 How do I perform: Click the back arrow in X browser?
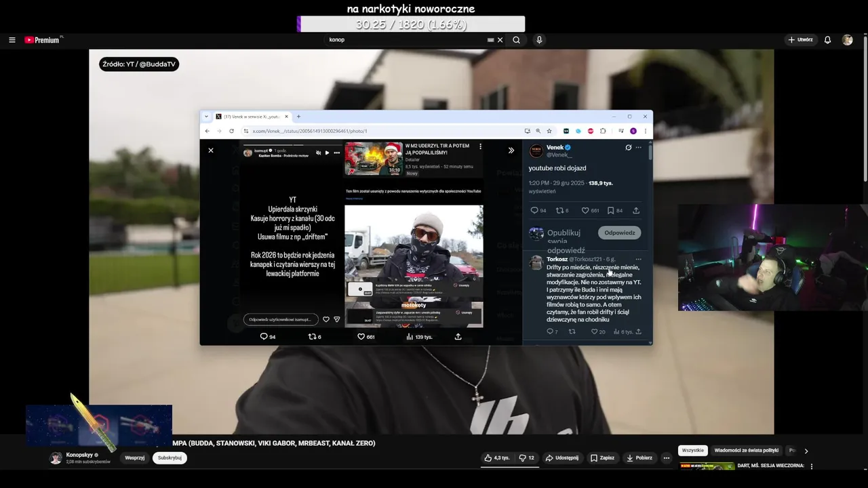coord(208,131)
